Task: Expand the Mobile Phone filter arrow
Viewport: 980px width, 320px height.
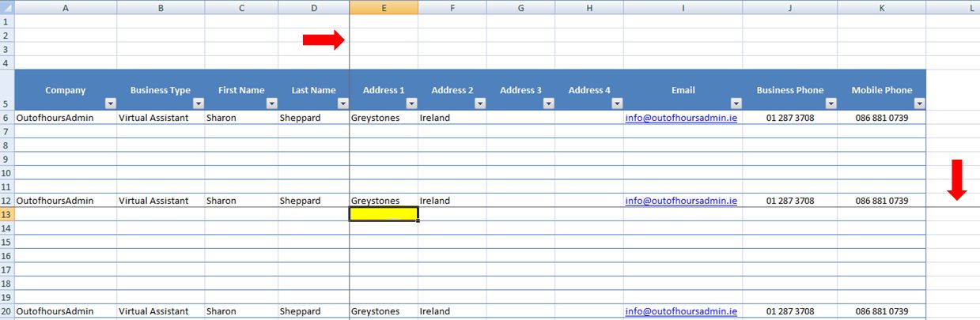Action: 920,104
